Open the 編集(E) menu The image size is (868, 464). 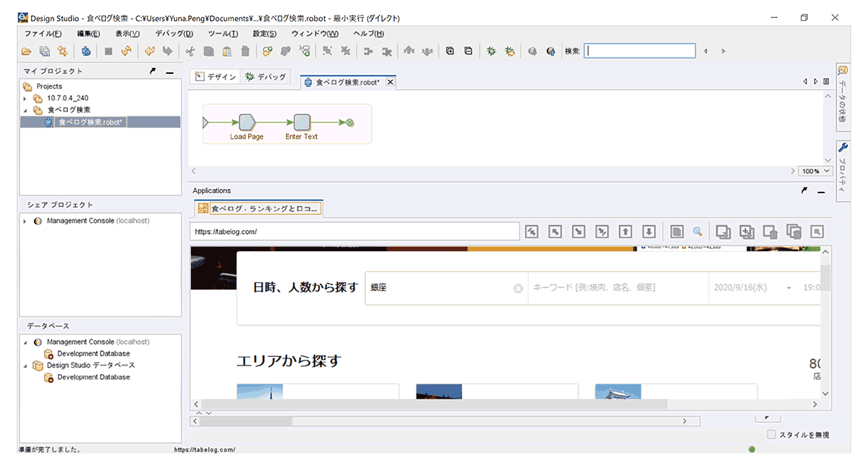(88, 34)
